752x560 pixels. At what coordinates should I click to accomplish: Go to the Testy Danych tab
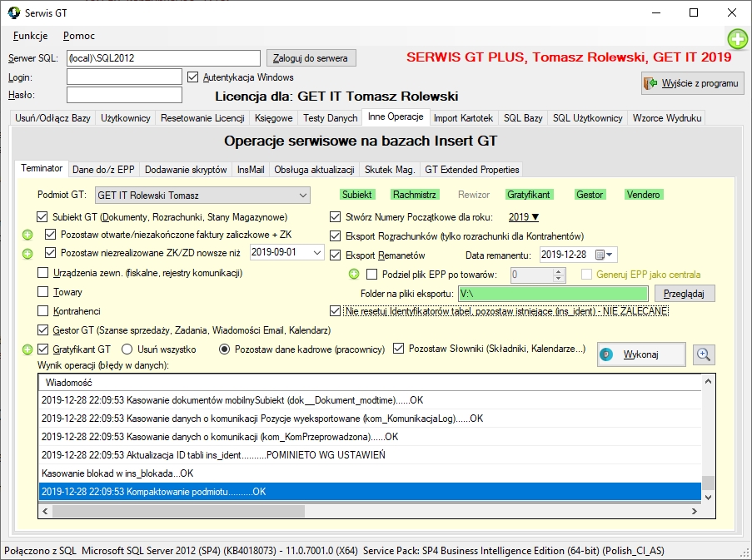[331, 118]
